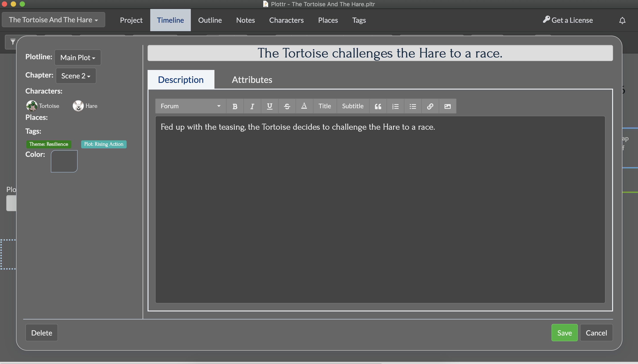Open the Scene 2 chapter dropdown
The width and height of the screenshot is (638, 364).
[x=76, y=76]
